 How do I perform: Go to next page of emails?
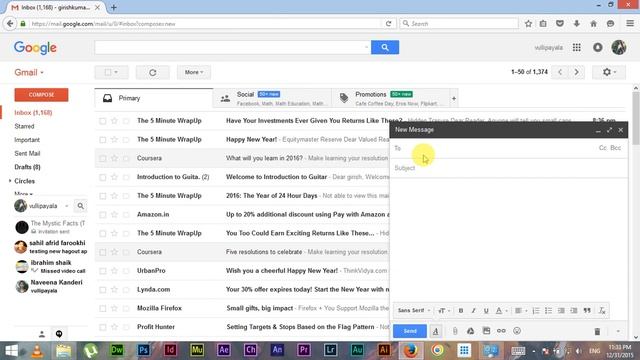tap(576, 72)
